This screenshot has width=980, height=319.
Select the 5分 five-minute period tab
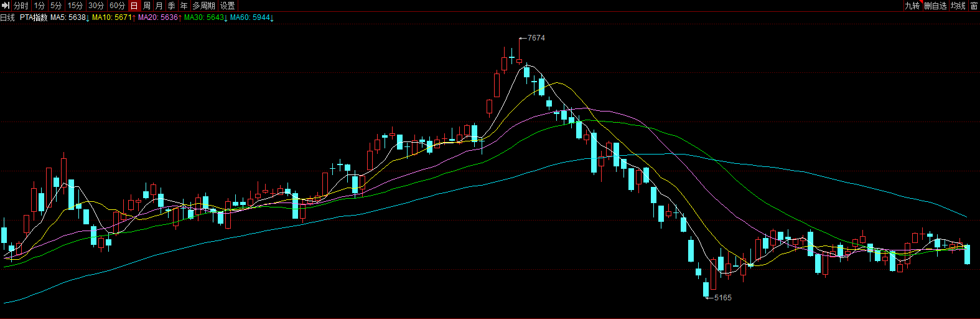[56, 6]
